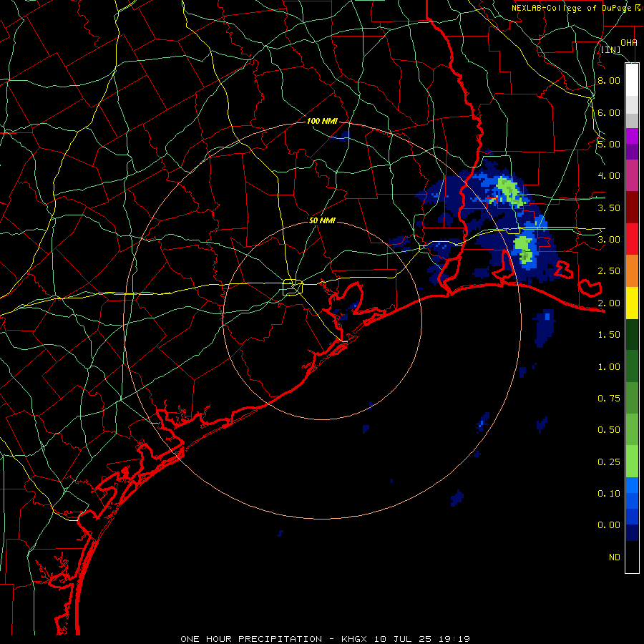Click the [IN] units label
The width and height of the screenshot is (644, 644).
610,49
